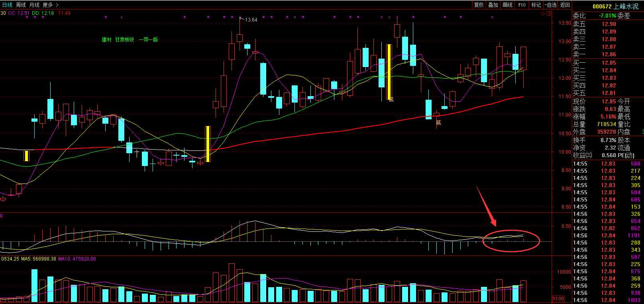Click the 叠加 overlay button
This screenshot has width=644, height=304.
(493, 5)
